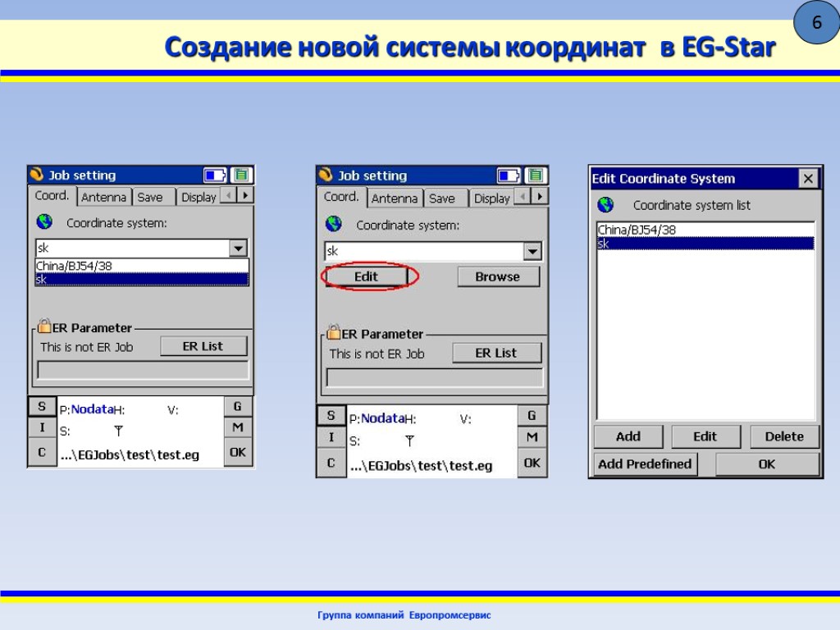Click Edit button in middle Job setting window
Image resolution: width=840 pixels, height=630 pixels.
tap(367, 276)
